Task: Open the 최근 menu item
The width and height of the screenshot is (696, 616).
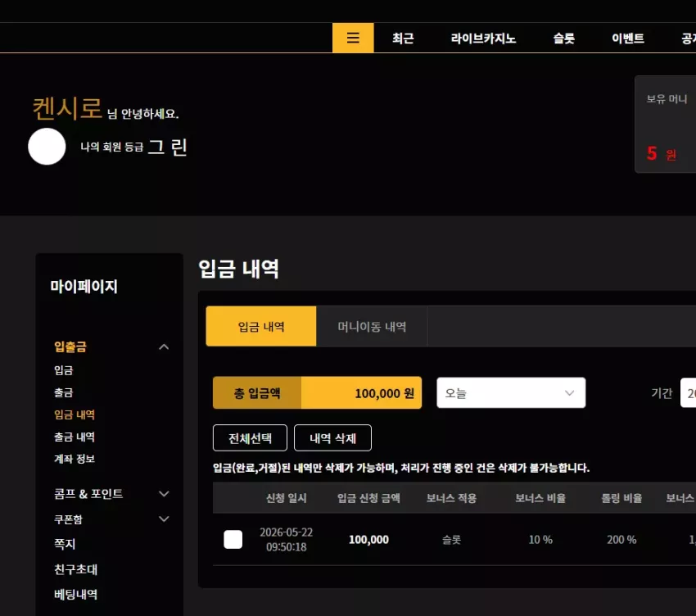Action: [403, 38]
